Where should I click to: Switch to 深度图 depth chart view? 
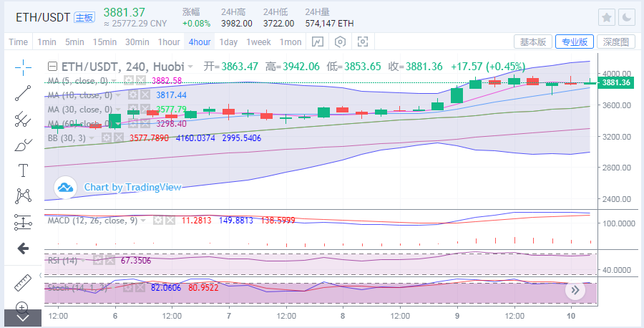click(615, 42)
